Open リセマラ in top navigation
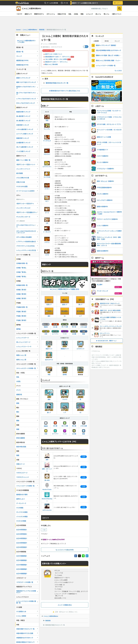The image size is (138, 644). tap(19, 14)
